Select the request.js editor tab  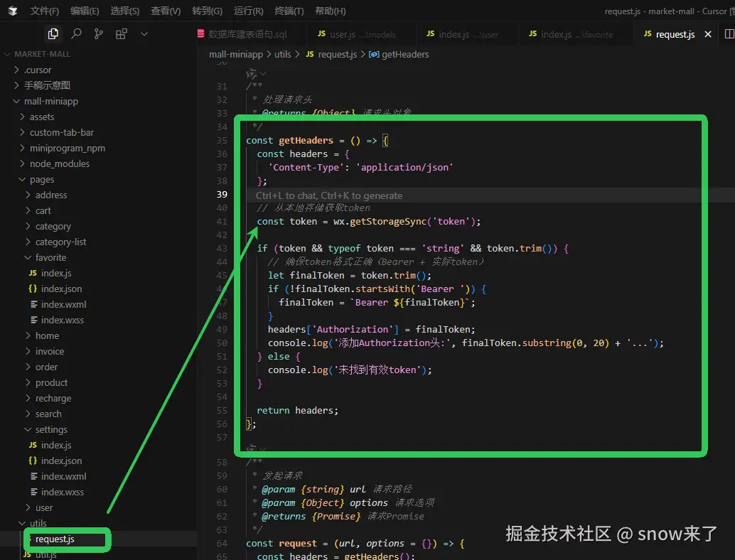[675, 34]
